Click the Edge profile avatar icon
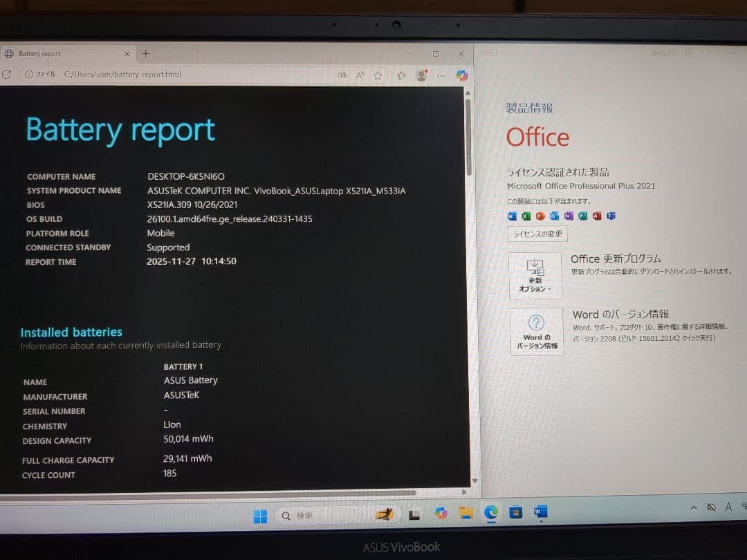 421,75
